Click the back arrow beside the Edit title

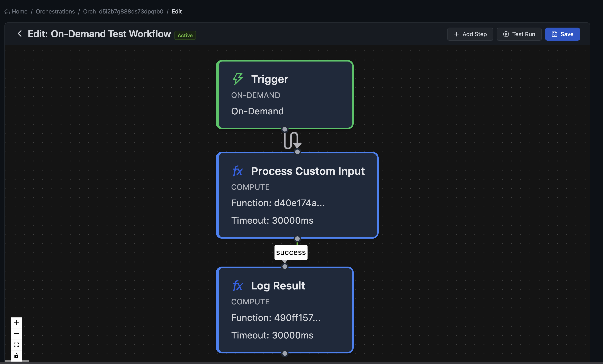20,34
